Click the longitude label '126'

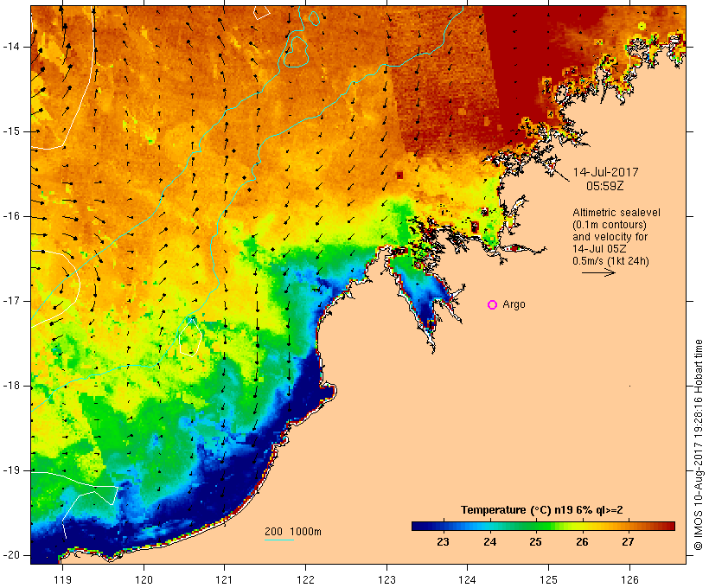pyautogui.click(x=629, y=580)
